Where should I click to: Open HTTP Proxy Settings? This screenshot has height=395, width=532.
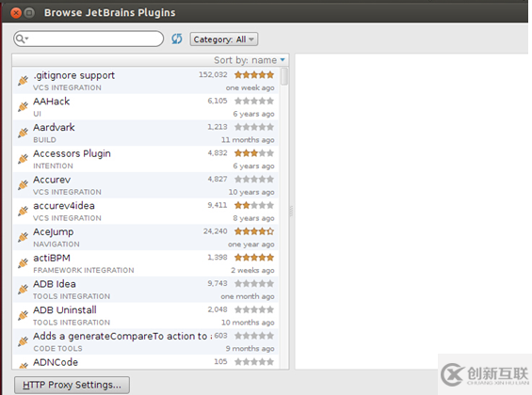pos(72,385)
